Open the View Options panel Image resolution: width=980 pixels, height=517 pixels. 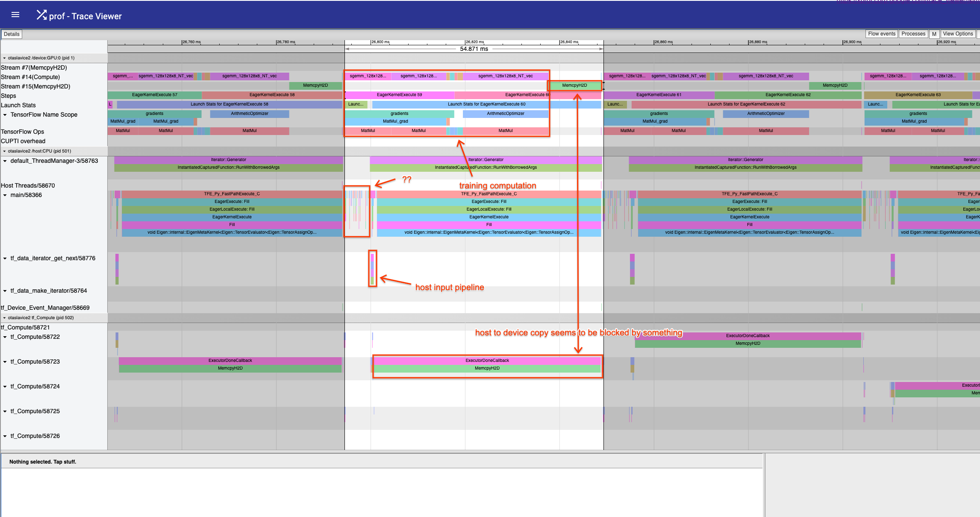957,33
